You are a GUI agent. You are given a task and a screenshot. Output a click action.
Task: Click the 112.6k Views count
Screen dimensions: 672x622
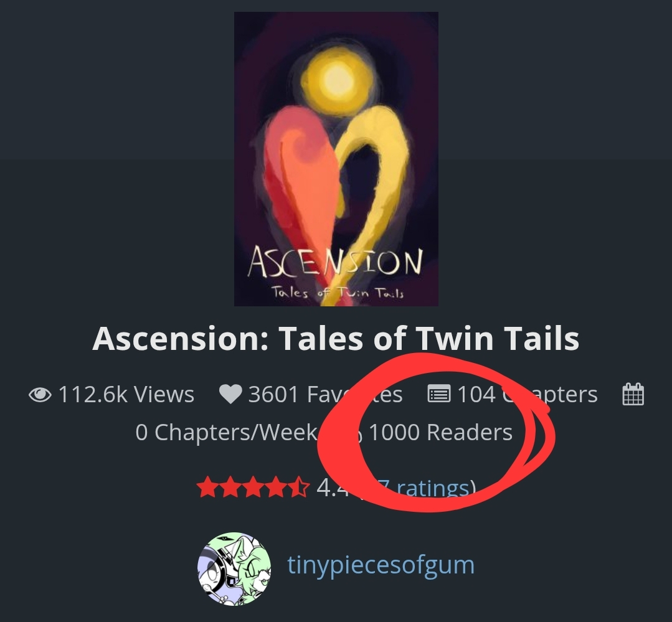pyautogui.click(x=126, y=394)
